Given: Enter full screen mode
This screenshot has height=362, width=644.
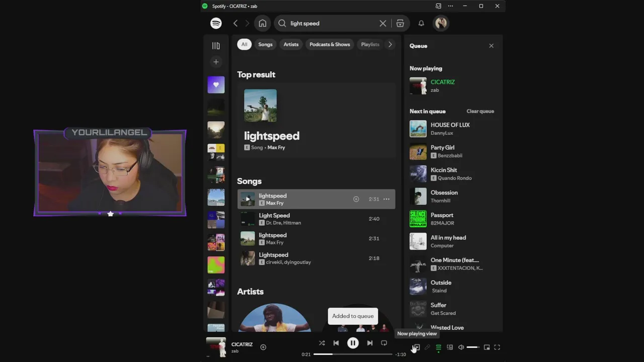Looking at the screenshot, I should (x=497, y=347).
